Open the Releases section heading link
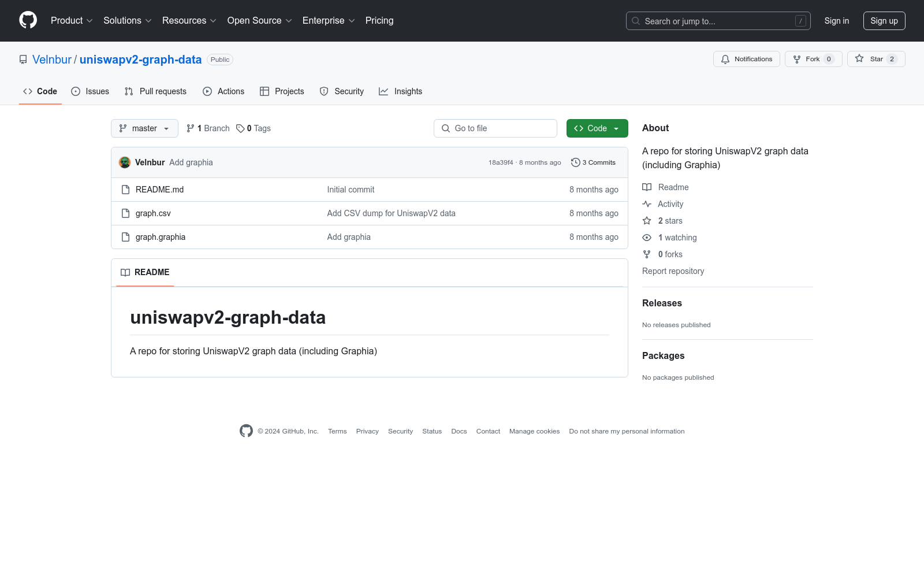Viewport: 924px width, 578px height. (662, 303)
